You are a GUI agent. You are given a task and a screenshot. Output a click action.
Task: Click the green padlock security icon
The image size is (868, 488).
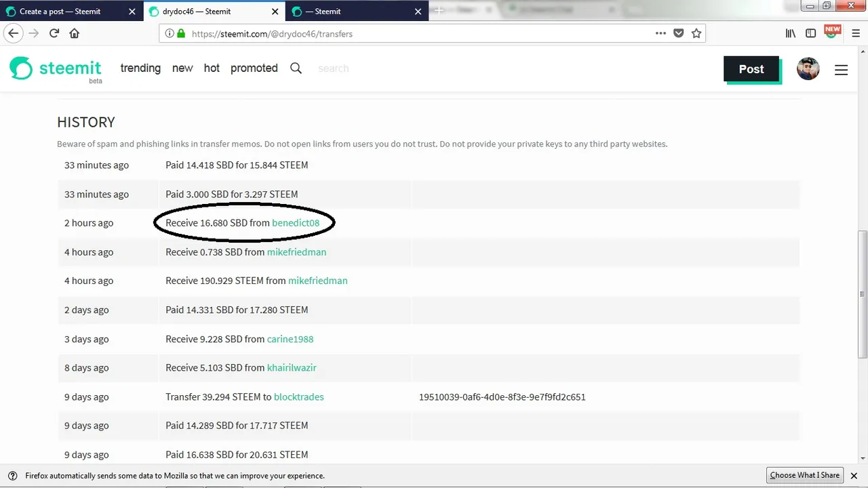(180, 33)
